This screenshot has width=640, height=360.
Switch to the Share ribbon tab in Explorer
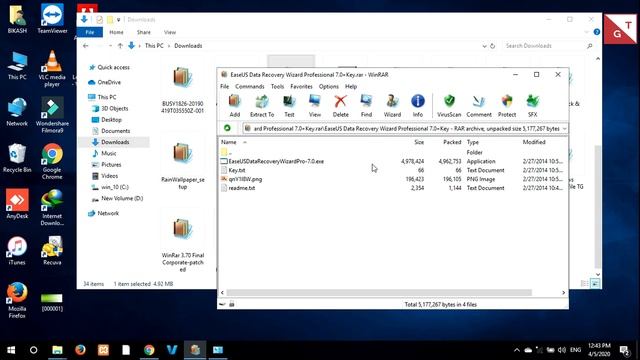coord(144,32)
